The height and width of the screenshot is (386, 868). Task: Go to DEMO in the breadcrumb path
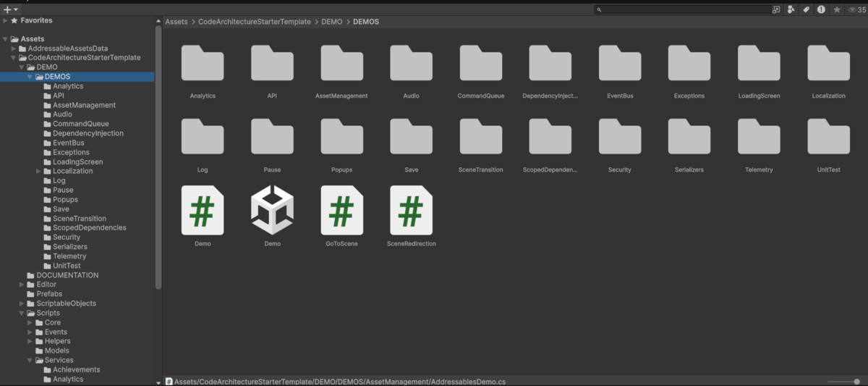pyautogui.click(x=333, y=22)
